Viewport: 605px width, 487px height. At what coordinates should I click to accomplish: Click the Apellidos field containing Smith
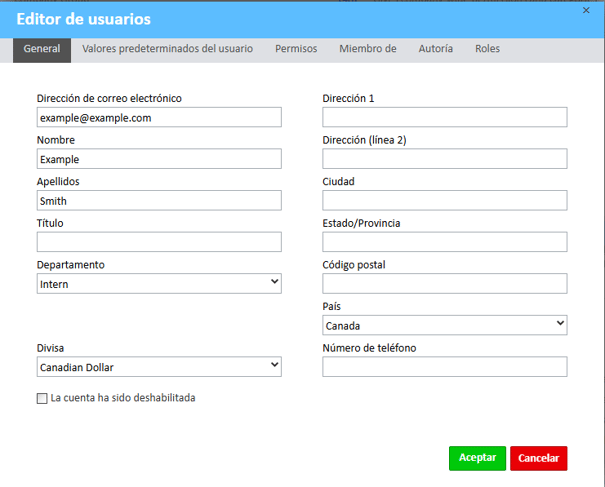pyautogui.click(x=159, y=201)
